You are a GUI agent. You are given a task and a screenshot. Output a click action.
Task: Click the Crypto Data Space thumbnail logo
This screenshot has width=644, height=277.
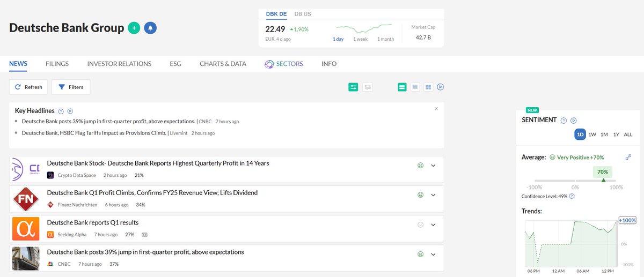(26, 169)
